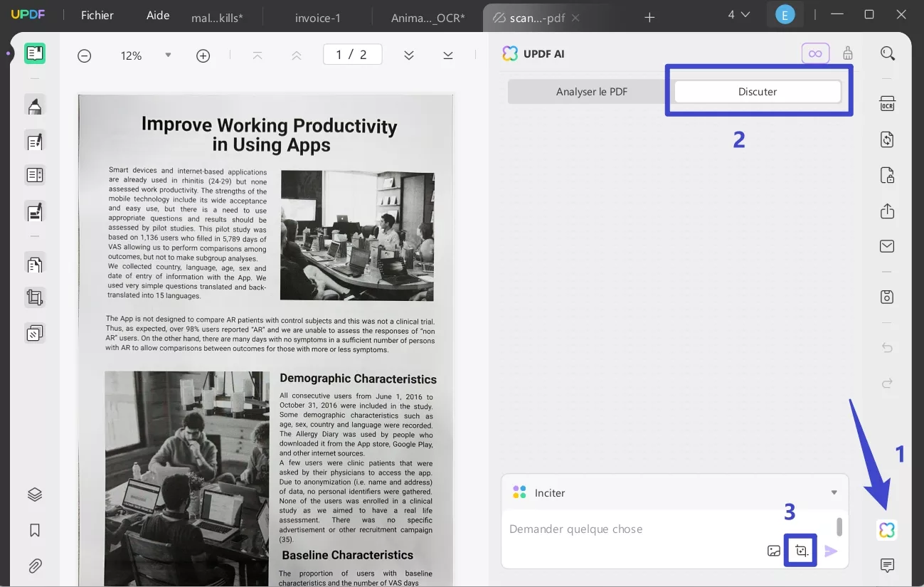924x587 pixels.
Task: Open the Organize pages tool in sidebar
Action: click(34, 264)
